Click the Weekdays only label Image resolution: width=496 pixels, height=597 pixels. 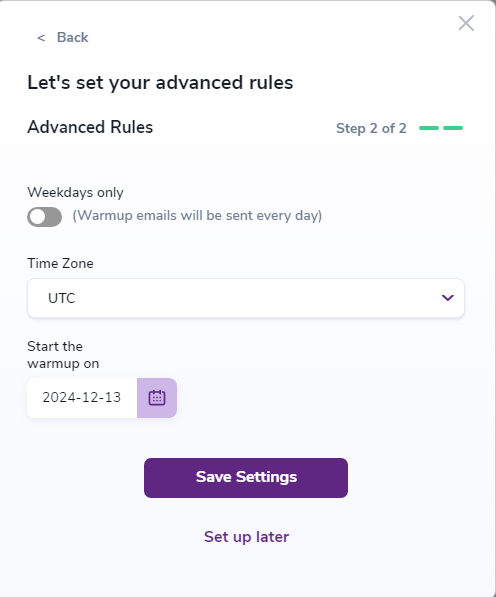(75, 192)
